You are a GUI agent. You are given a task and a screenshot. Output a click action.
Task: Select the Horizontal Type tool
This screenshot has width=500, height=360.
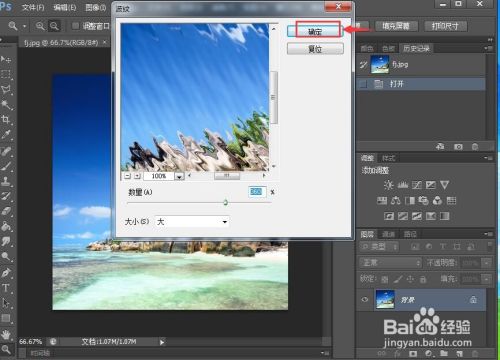[x=6, y=288]
